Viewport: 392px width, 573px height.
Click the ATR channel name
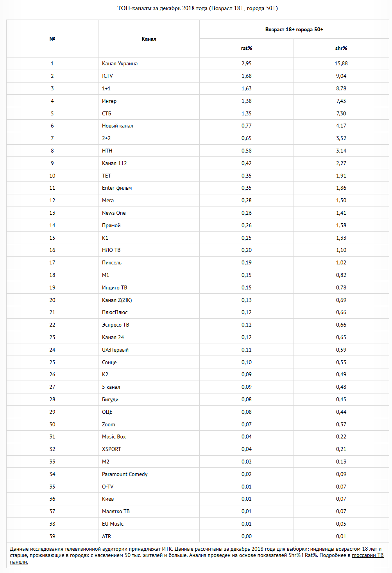[107, 536]
